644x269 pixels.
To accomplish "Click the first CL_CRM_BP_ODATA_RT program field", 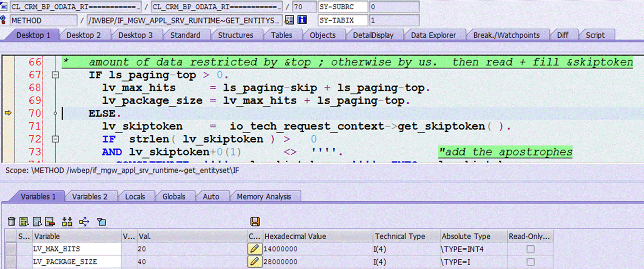I will pos(76,7).
